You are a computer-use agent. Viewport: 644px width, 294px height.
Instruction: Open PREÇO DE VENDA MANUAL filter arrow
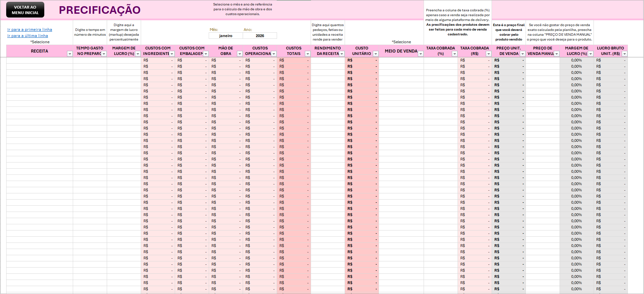(x=556, y=54)
